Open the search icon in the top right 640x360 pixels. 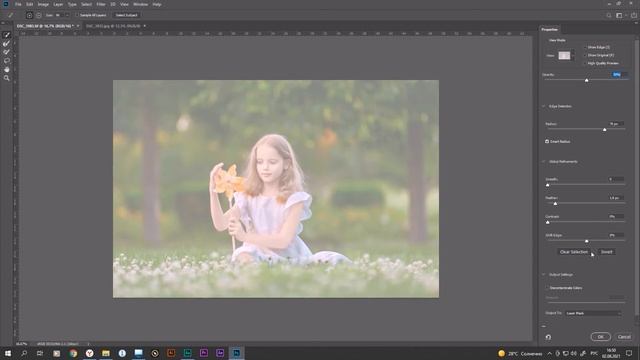(x=609, y=15)
